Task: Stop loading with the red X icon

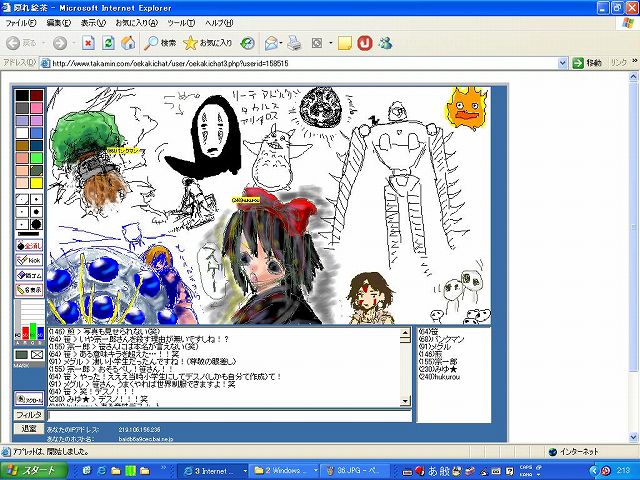Action: coord(88,43)
